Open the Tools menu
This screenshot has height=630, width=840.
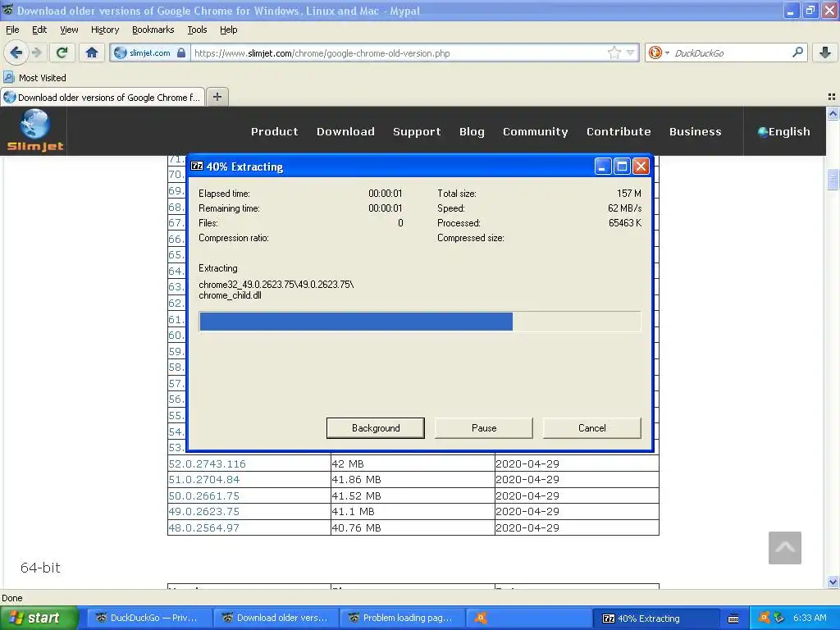click(x=197, y=30)
